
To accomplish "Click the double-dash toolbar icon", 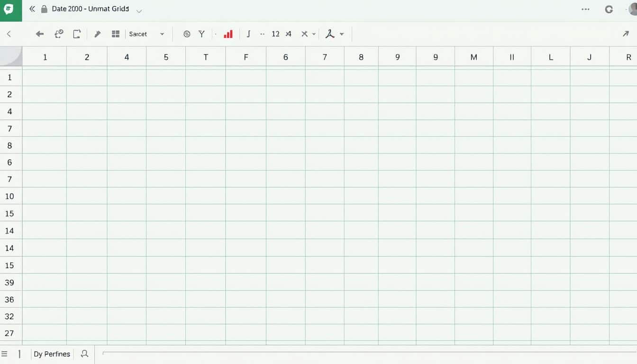I will click(262, 34).
